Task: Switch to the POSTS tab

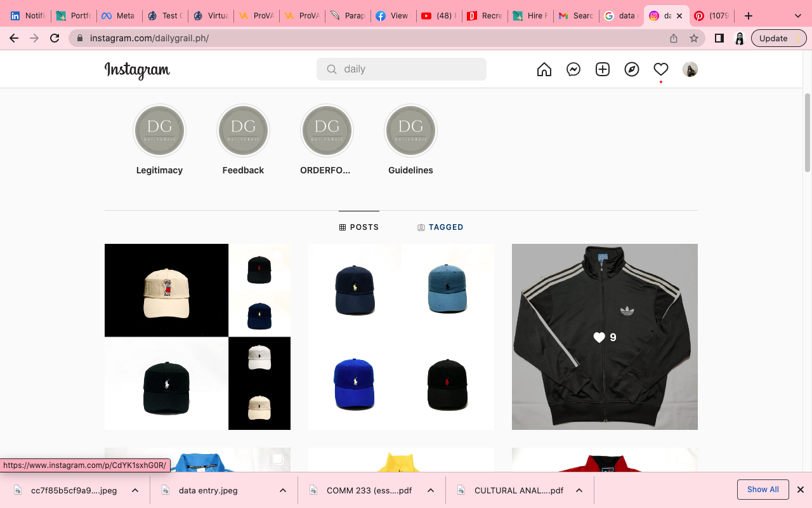Action: click(x=359, y=227)
